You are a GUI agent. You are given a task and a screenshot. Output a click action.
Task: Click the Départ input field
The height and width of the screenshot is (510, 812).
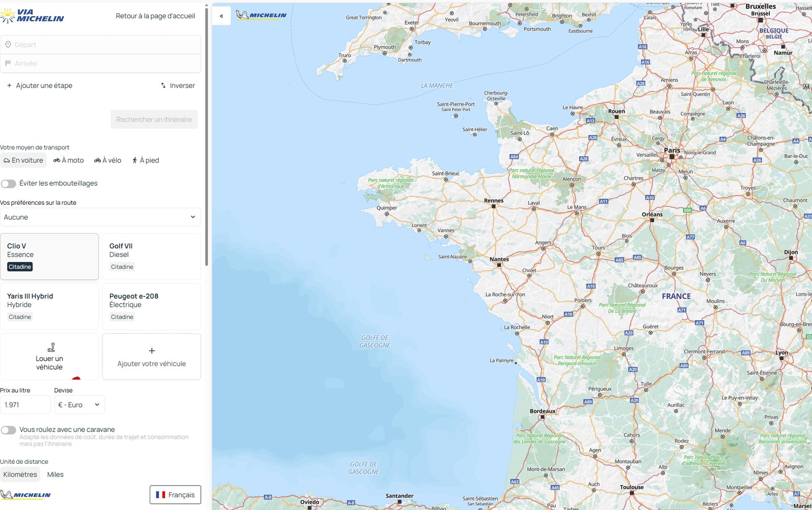[101, 44]
